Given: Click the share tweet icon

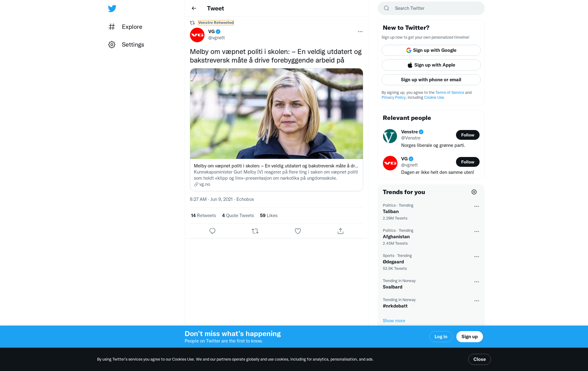Looking at the screenshot, I should click(341, 231).
